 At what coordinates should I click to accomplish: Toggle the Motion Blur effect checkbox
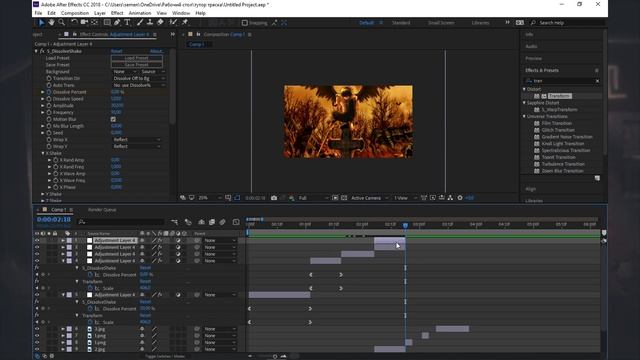point(113,119)
